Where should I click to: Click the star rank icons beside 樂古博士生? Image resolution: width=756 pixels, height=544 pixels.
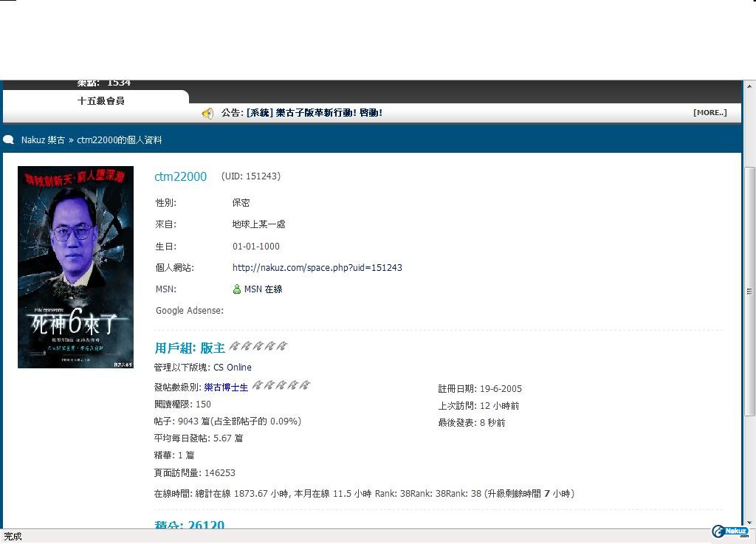click(x=281, y=385)
